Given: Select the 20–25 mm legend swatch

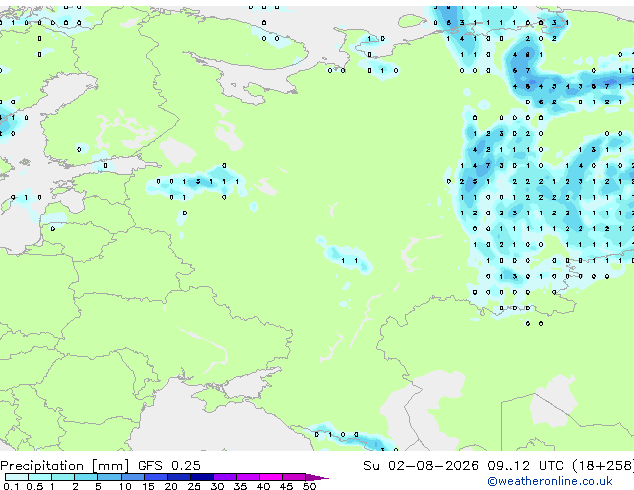Looking at the screenshot, I should point(179,477).
